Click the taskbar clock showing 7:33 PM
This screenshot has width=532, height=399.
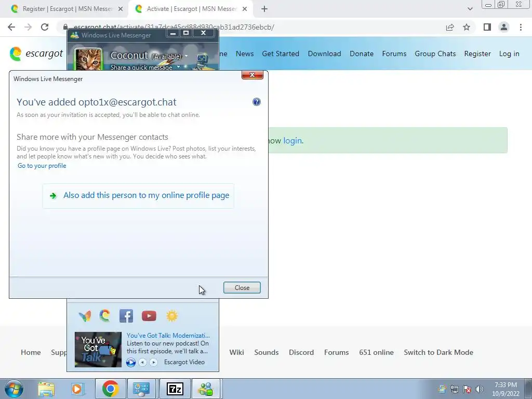point(506,389)
